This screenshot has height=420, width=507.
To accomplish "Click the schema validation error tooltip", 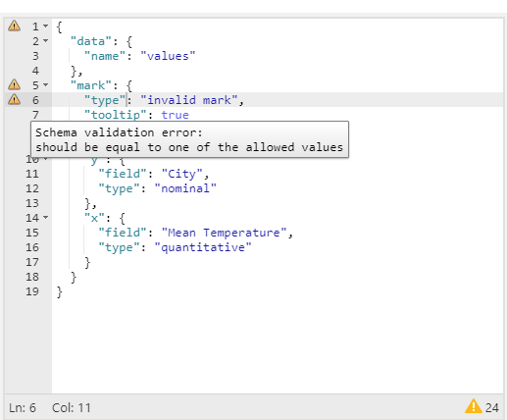I will [189, 139].
